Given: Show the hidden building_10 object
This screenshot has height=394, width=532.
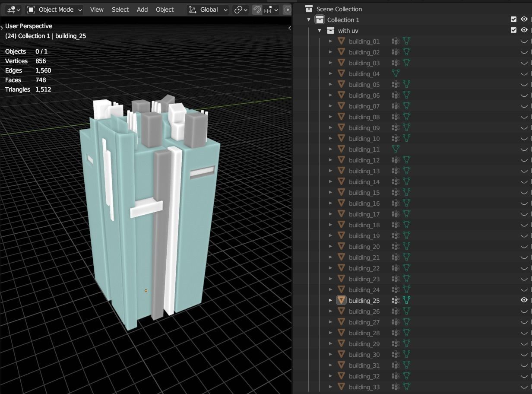Looking at the screenshot, I should click(524, 139).
